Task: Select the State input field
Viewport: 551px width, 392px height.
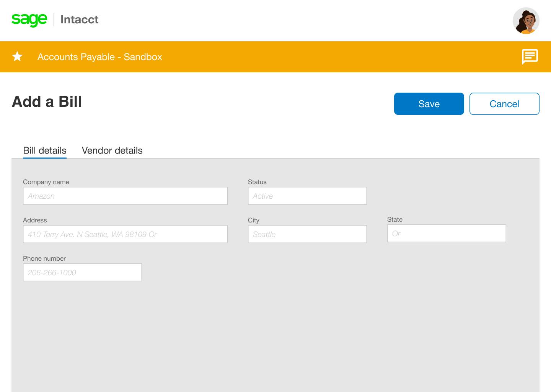Action: (x=447, y=234)
